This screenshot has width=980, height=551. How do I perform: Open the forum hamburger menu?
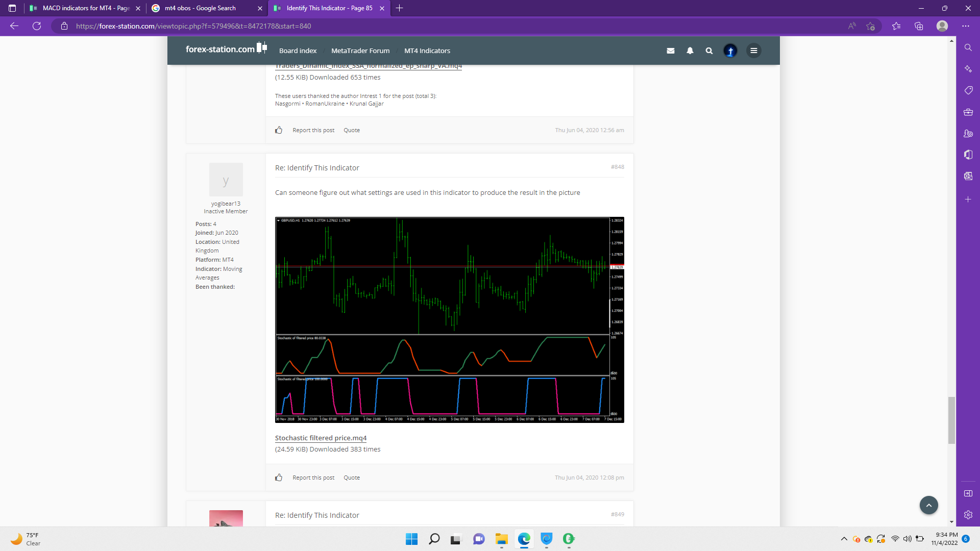(754, 51)
